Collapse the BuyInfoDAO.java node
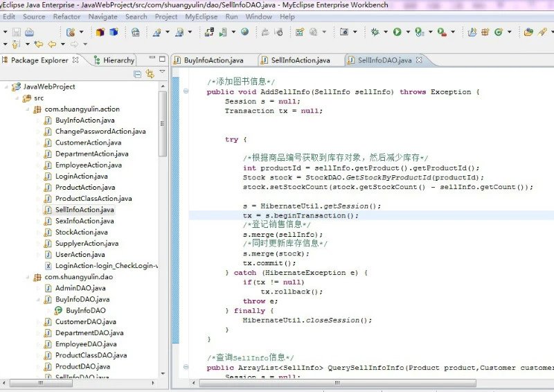The width and height of the screenshot is (554, 392). coord(39,299)
